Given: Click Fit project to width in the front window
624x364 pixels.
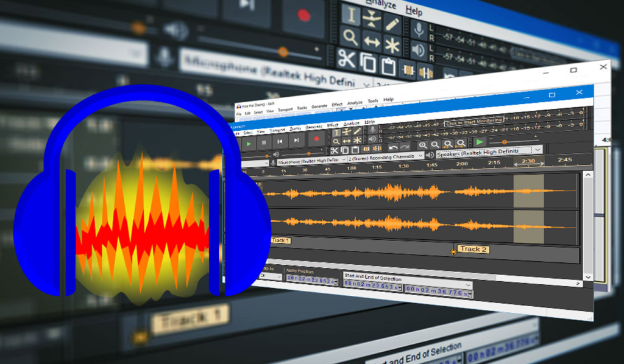Looking at the screenshot, I should tap(461, 142).
